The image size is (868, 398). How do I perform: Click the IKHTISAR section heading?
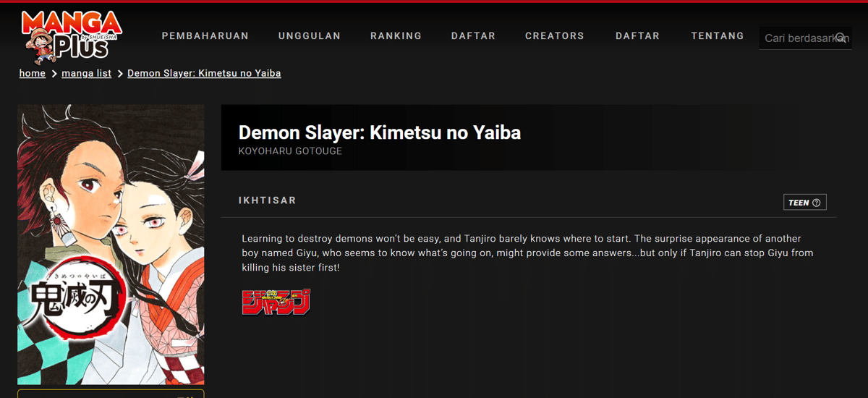tap(268, 200)
